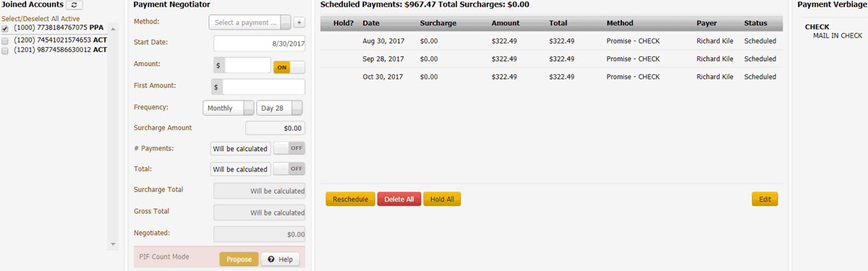868x271 pixels.
Task: Click the down arrow in accounts scrollbar
Action: 112,244
